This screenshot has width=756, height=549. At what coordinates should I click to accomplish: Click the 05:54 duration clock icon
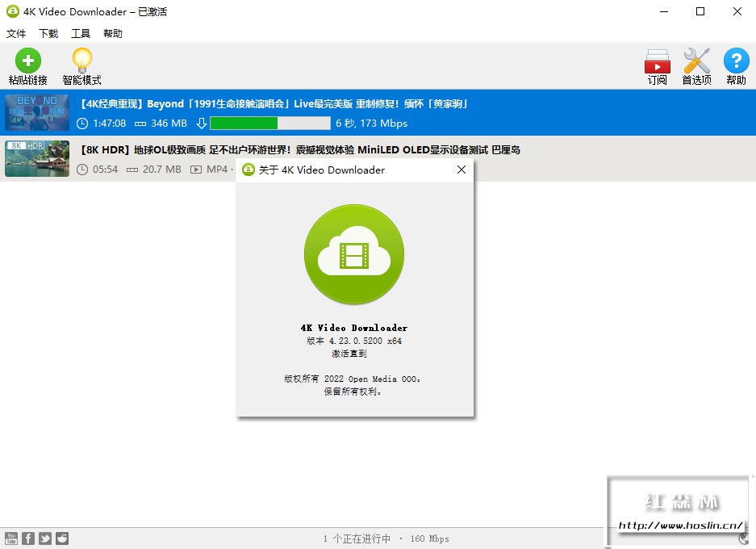[82, 170]
